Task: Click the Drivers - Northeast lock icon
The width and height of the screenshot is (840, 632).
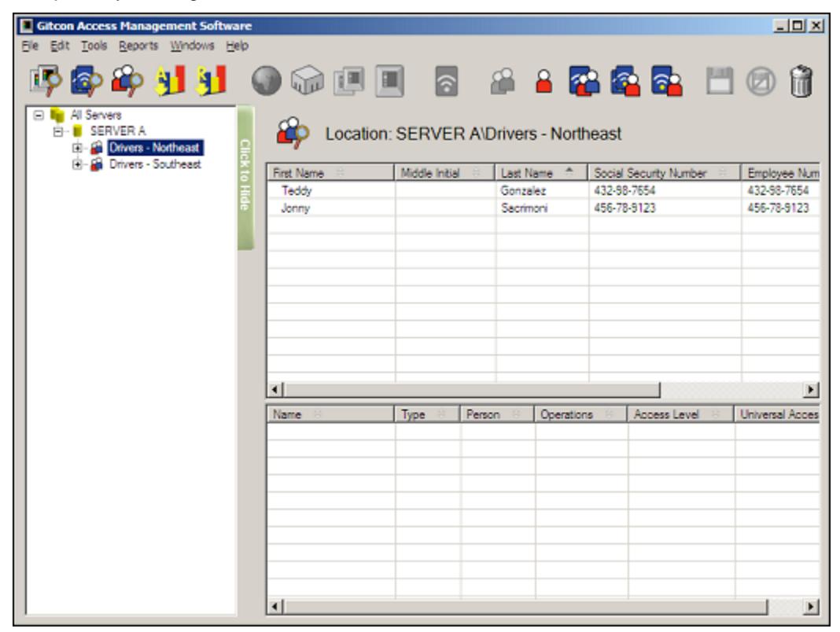Action: [97, 147]
